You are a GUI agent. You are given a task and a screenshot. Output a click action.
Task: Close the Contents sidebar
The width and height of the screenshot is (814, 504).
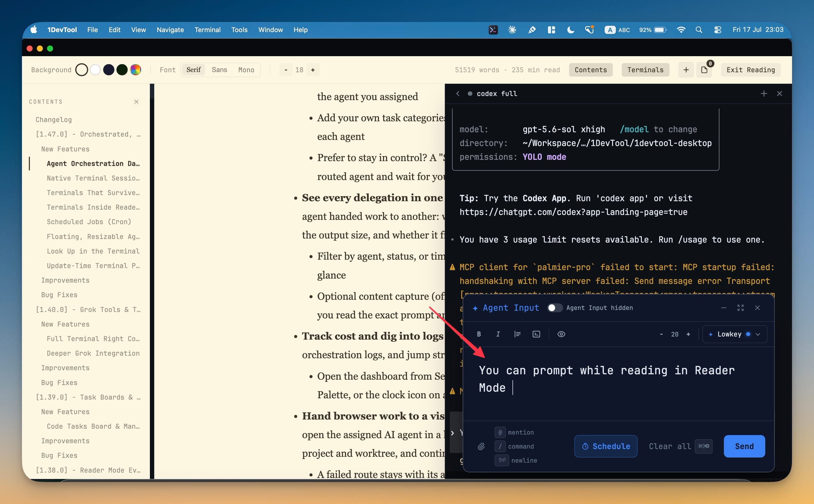[136, 102]
